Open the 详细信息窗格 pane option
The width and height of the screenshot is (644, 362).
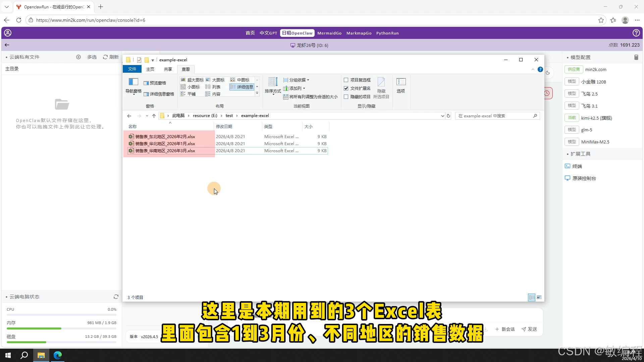tap(159, 94)
